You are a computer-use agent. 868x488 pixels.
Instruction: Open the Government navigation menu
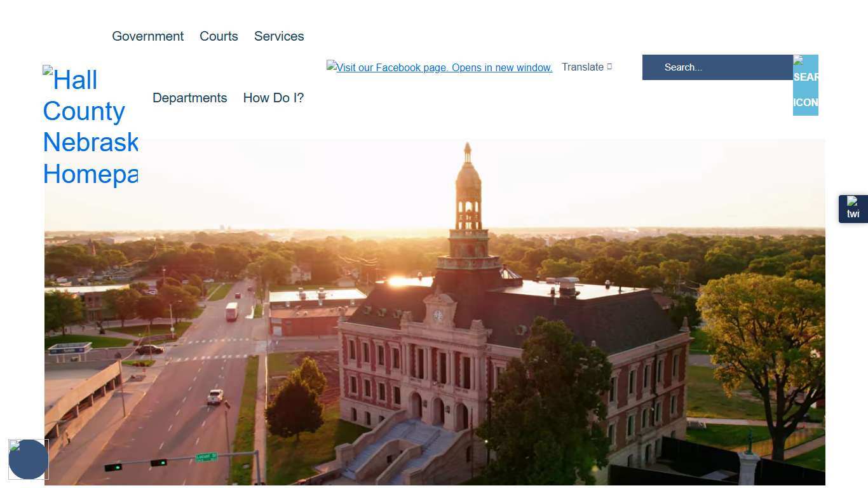coord(147,36)
